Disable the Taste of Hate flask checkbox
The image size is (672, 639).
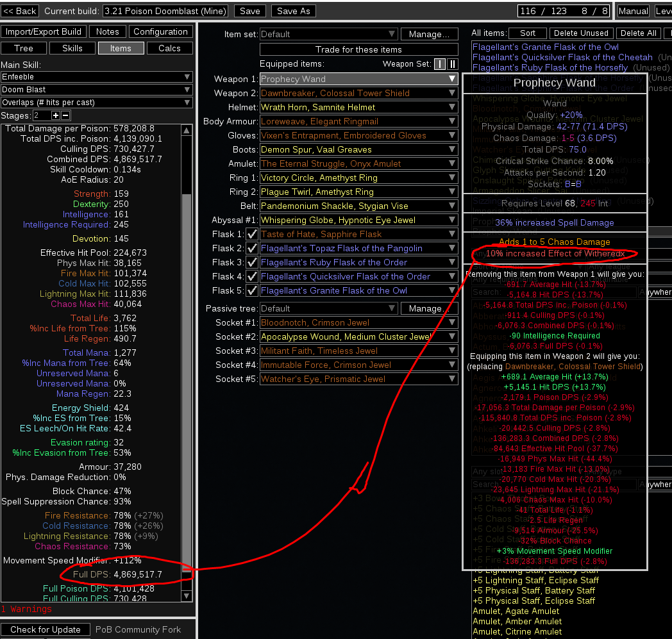[x=251, y=234]
